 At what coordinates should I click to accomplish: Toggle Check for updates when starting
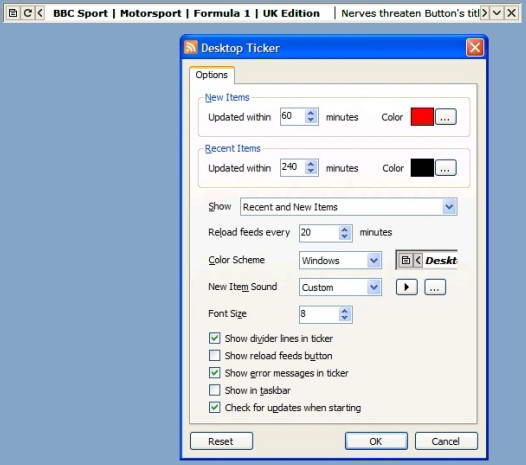click(214, 407)
